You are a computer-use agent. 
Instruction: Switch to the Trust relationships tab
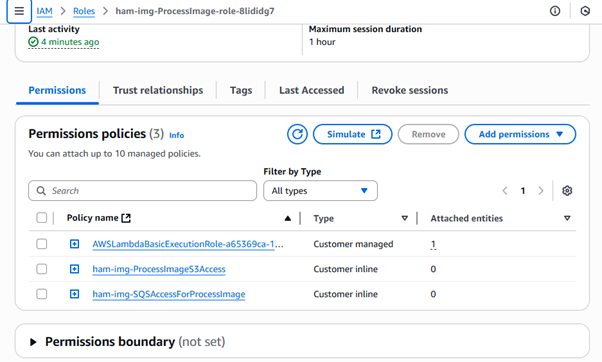158,90
